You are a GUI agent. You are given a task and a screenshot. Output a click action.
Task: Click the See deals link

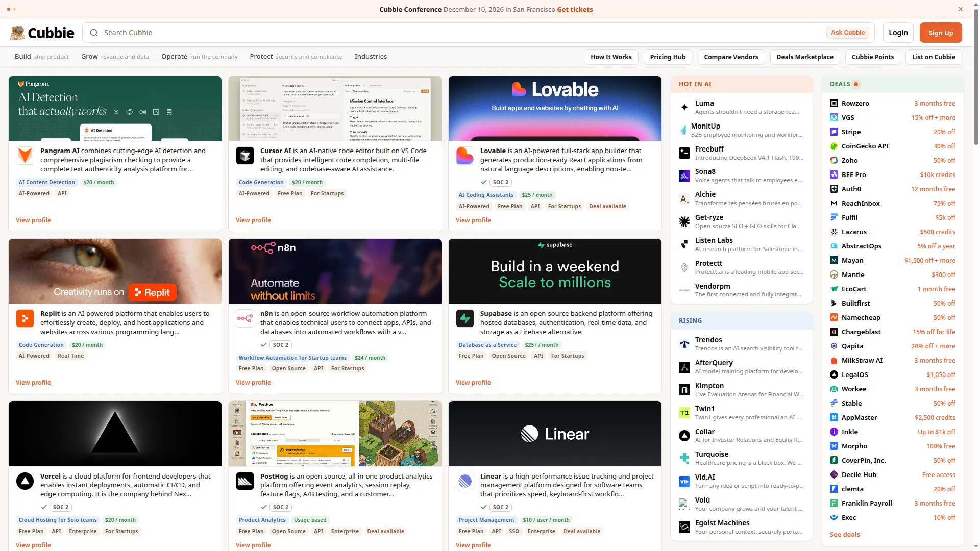845,535
